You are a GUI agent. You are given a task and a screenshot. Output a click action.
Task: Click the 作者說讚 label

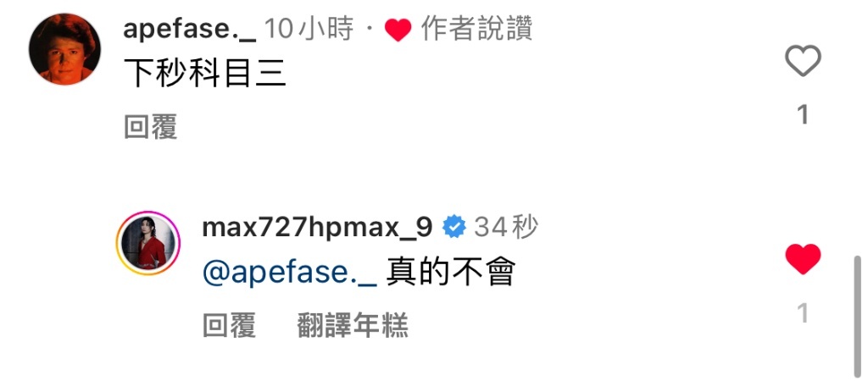click(476, 29)
